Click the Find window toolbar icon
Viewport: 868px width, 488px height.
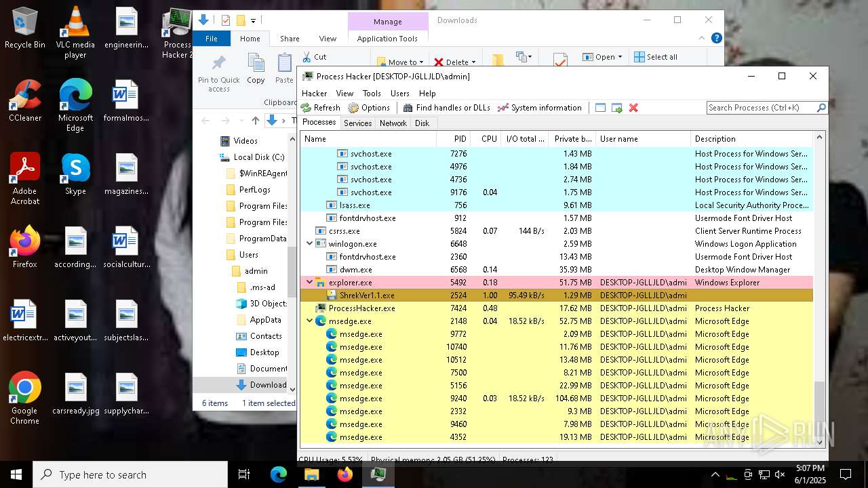point(600,108)
